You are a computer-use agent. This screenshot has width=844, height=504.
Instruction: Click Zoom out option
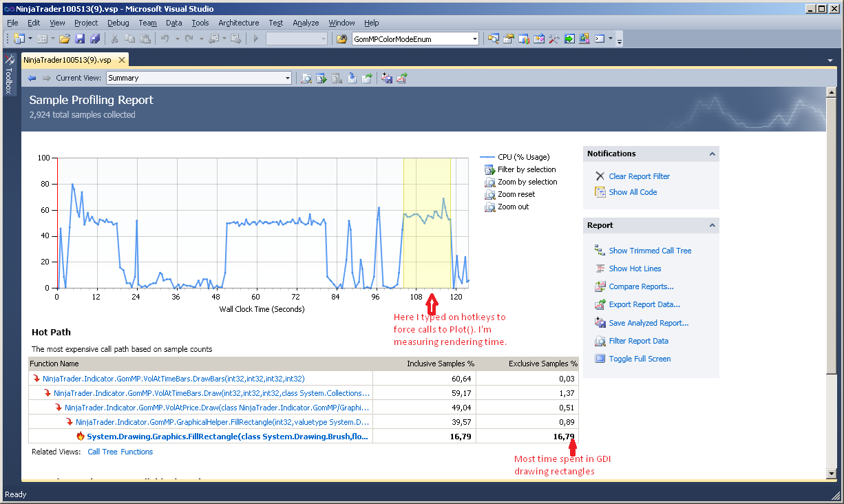click(x=514, y=207)
